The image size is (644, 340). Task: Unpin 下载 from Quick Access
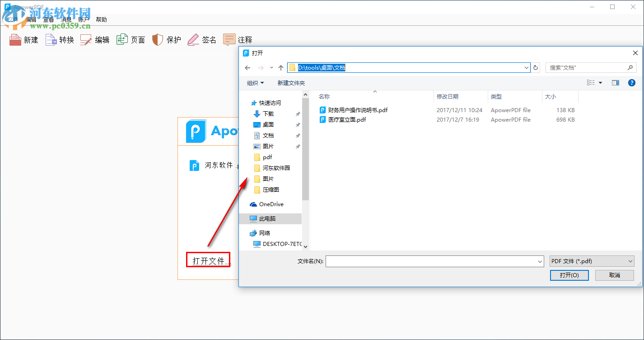pos(298,113)
